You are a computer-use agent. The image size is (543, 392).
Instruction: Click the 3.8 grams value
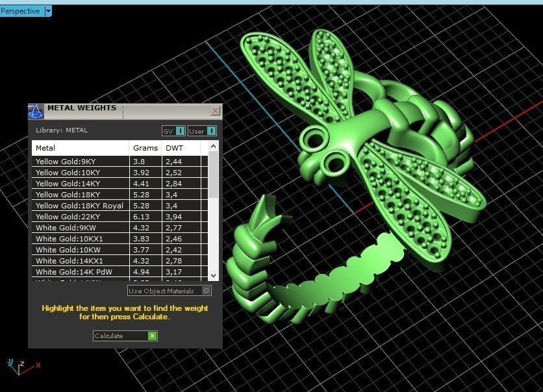pyautogui.click(x=139, y=162)
